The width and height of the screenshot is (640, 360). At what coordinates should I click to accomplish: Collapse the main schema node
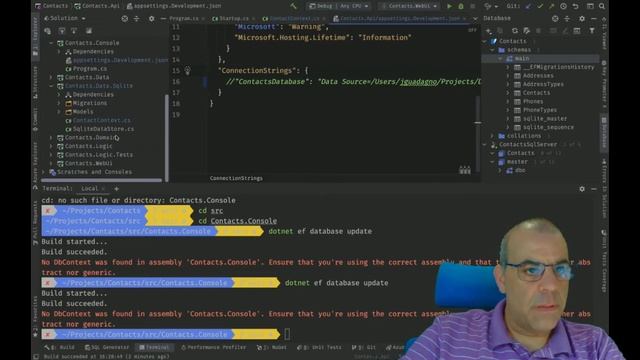(500, 58)
